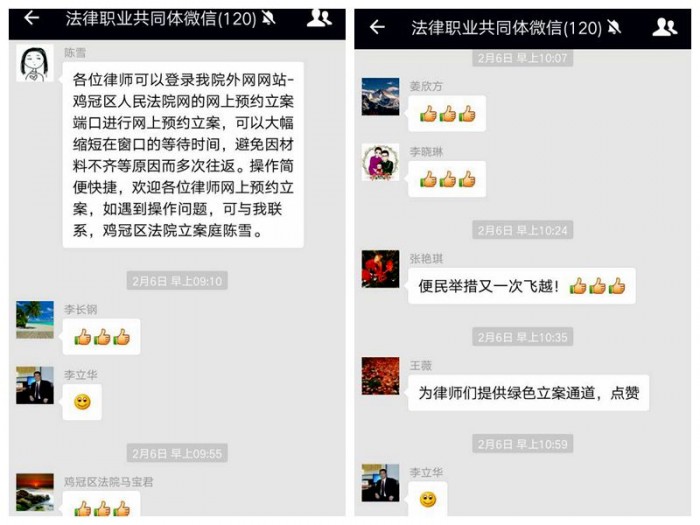Tap 王薇's message about 绿色立案通道
The width and height of the screenshot is (700, 525).
(x=529, y=393)
